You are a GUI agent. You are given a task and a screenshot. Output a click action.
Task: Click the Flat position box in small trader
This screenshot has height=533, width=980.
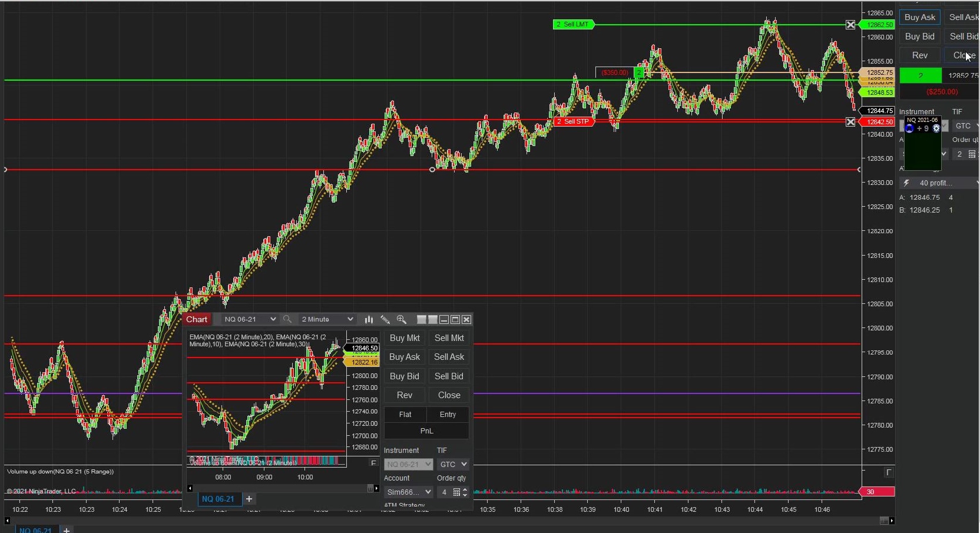pos(405,415)
